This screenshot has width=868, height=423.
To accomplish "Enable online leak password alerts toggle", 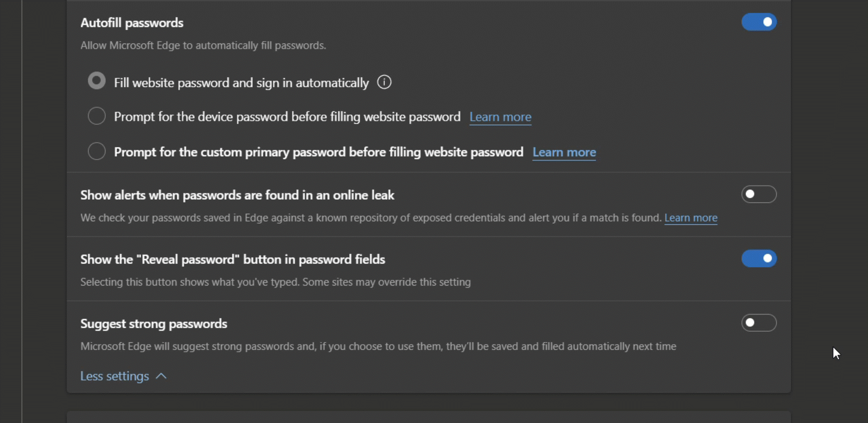I will 759,194.
